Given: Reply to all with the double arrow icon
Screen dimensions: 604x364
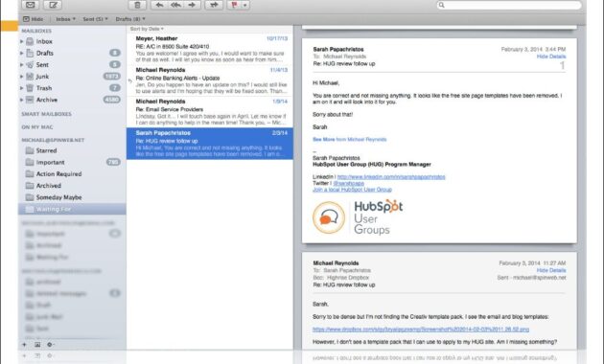Looking at the screenshot, I should pos(175,5).
